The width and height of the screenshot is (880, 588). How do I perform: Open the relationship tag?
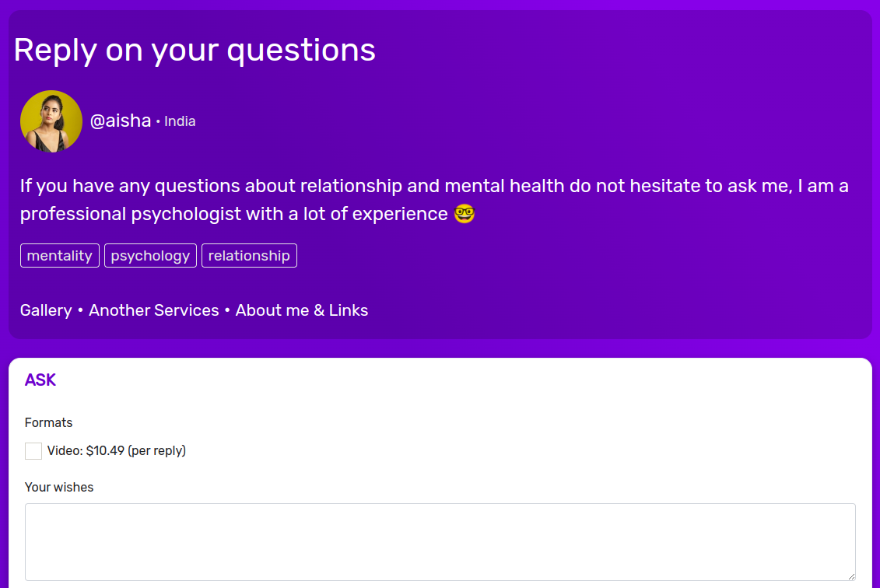249,256
